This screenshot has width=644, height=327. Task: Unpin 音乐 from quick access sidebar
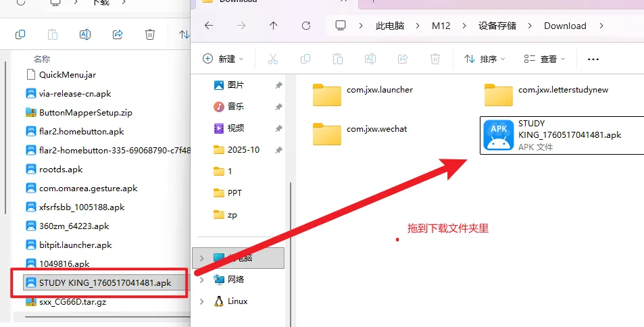pyautogui.click(x=278, y=106)
